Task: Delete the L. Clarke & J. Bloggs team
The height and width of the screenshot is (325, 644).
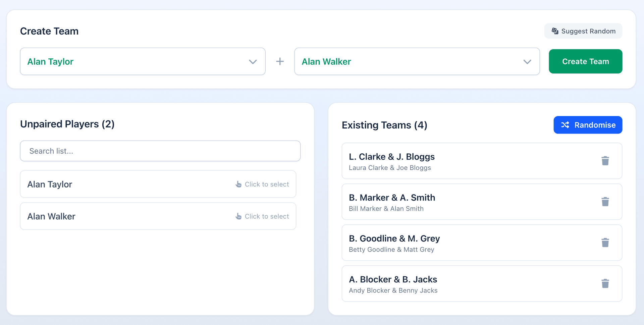Action: 605,161
